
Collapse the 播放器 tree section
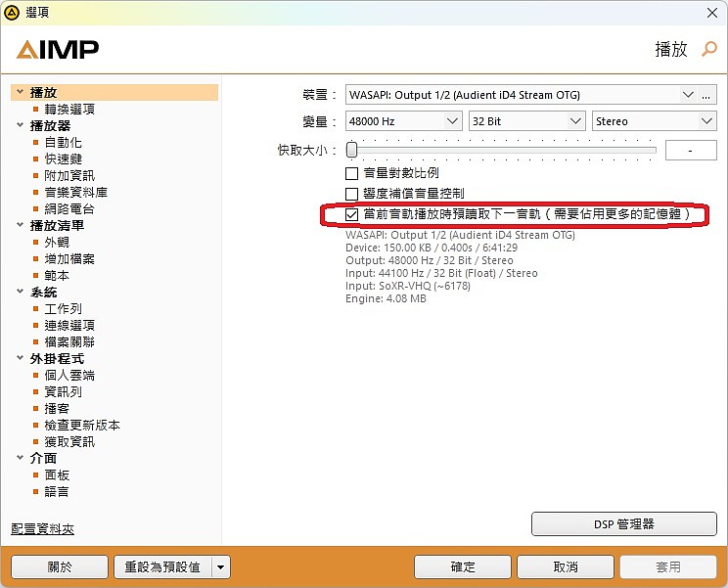[20, 125]
